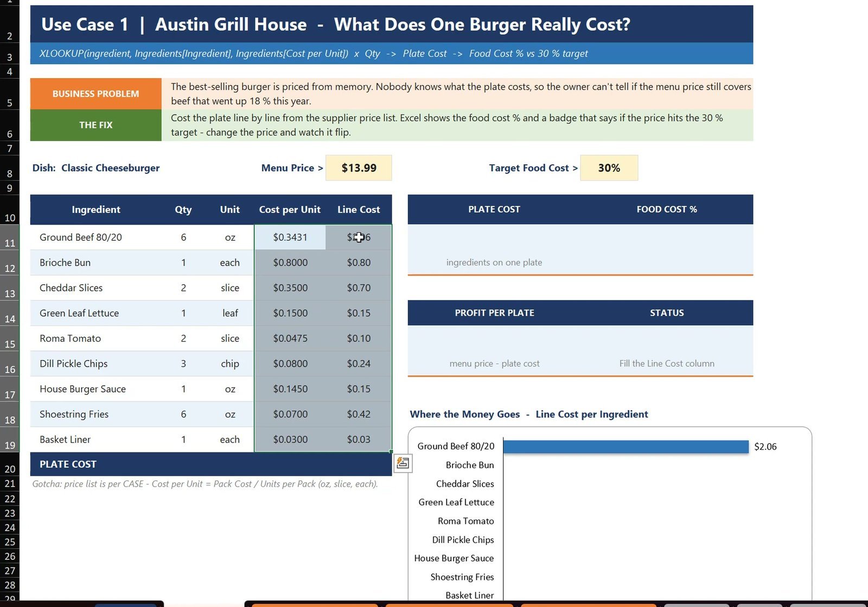Click the $0.70 line cost cell
The image size is (868, 607).
click(359, 288)
